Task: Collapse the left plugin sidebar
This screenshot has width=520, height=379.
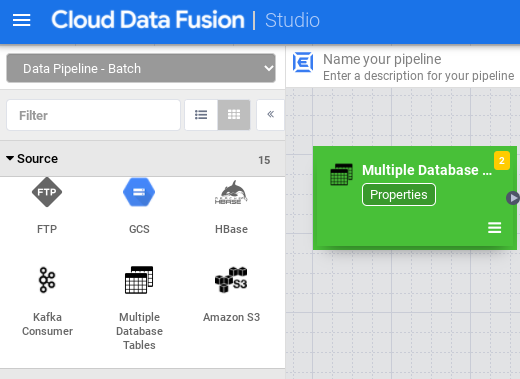Action: (270, 115)
